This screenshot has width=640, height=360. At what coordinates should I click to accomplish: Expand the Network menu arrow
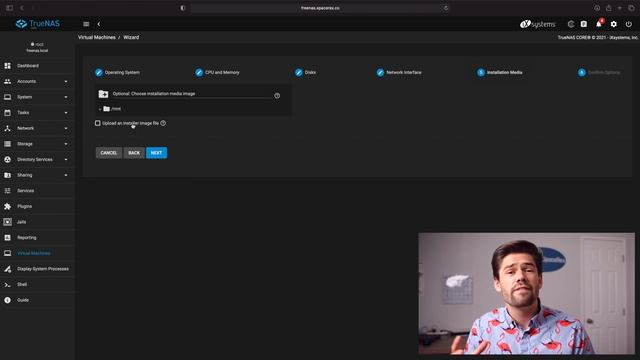point(66,128)
